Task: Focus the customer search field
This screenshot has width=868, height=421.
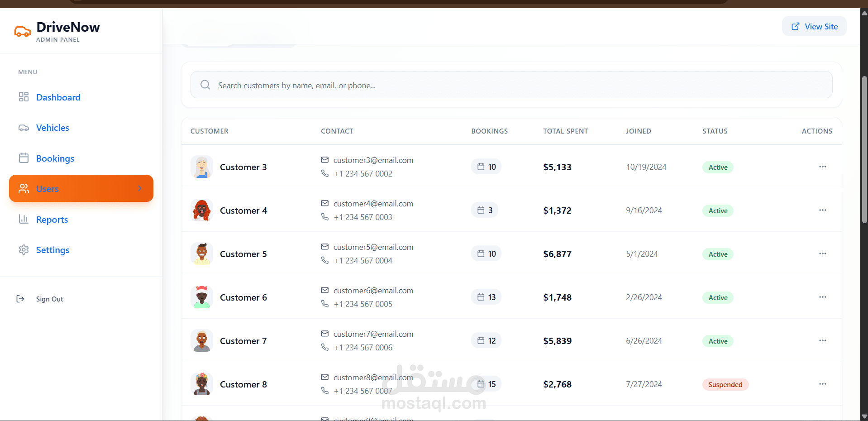Action: tap(511, 85)
